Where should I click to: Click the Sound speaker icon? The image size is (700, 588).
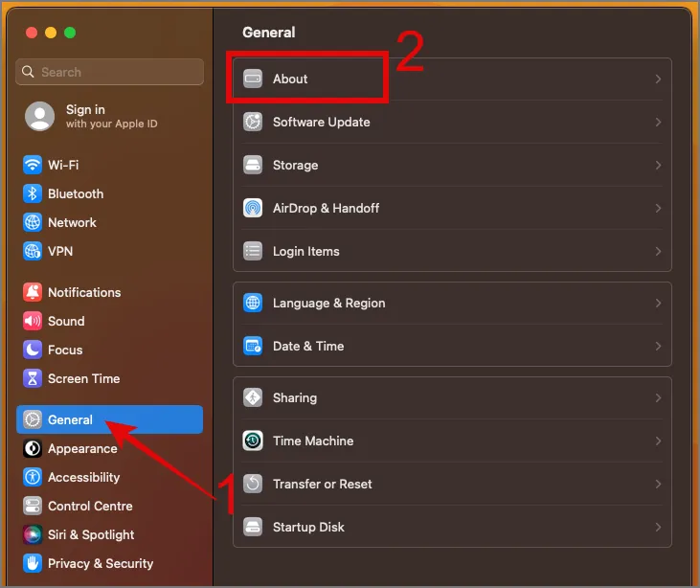coord(33,321)
